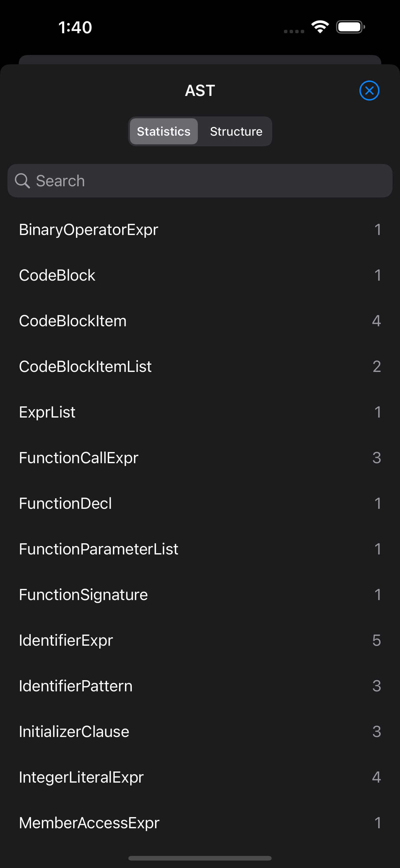Select the BinaryOperatorExpr row
The width and height of the screenshot is (400, 868).
click(x=200, y=230)
